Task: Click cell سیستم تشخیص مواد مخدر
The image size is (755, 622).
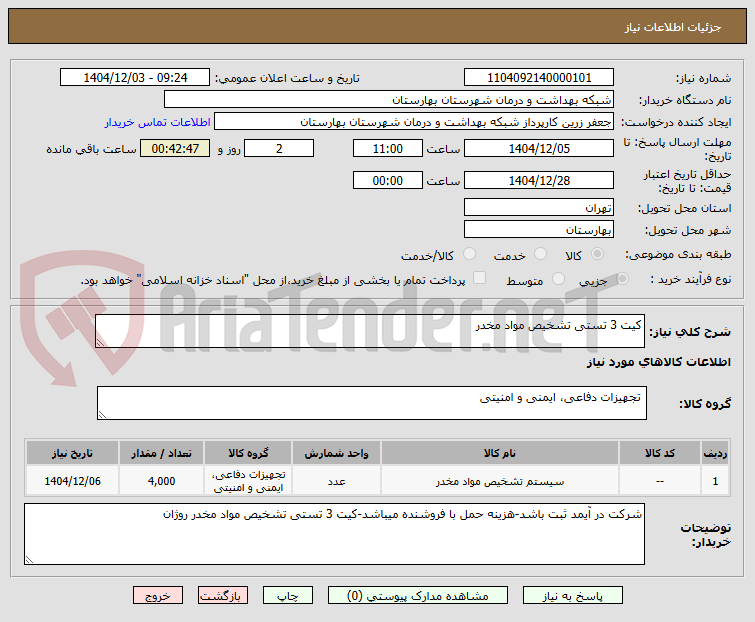Action: pyautogui.click(x=499, y=481)
